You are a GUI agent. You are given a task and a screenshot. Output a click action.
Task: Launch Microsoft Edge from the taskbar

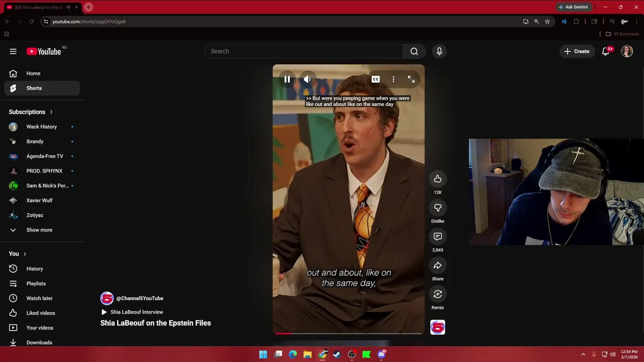click(x=293, y=354)
